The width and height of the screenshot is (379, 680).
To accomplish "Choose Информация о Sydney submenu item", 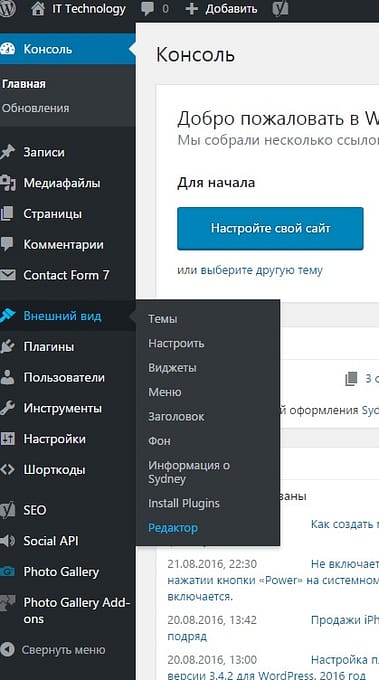I will coord(189,472).
